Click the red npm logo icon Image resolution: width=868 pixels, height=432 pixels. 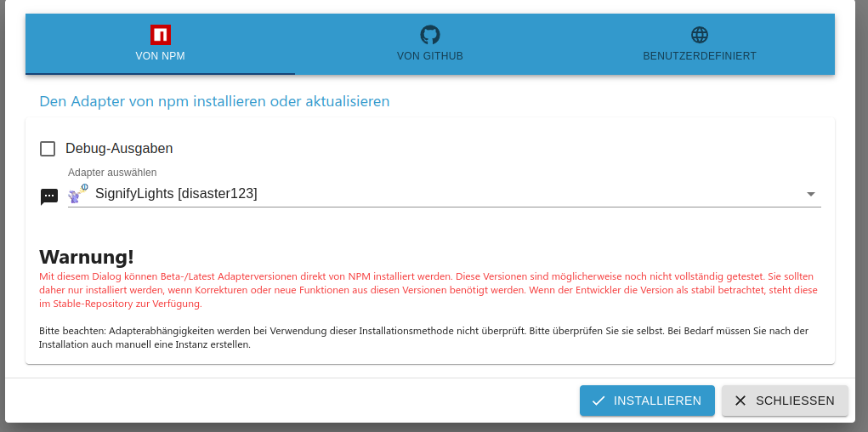(x=161, y=35)
